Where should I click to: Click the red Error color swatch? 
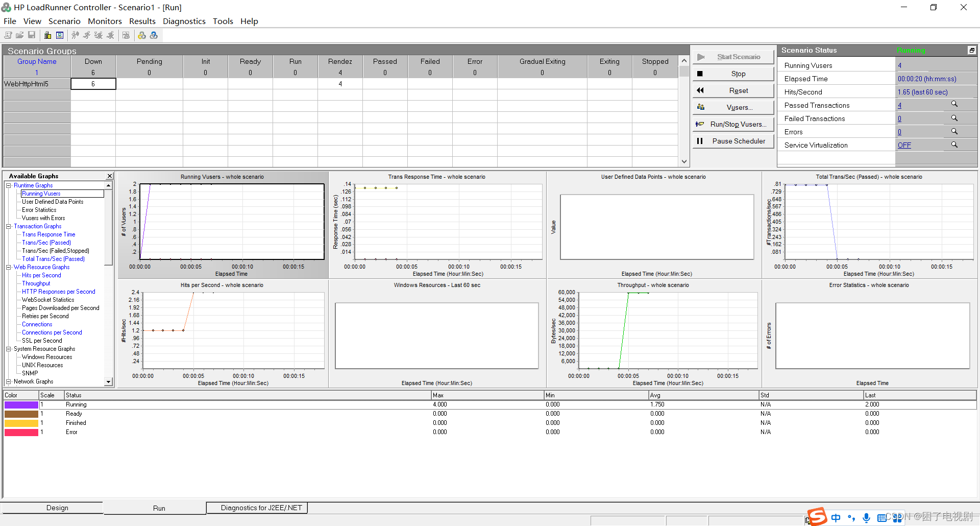[21, 432]
